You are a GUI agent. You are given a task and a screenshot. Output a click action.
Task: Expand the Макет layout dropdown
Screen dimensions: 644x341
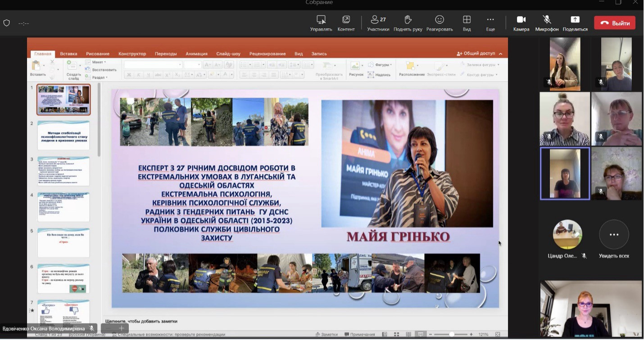point(96,62)
